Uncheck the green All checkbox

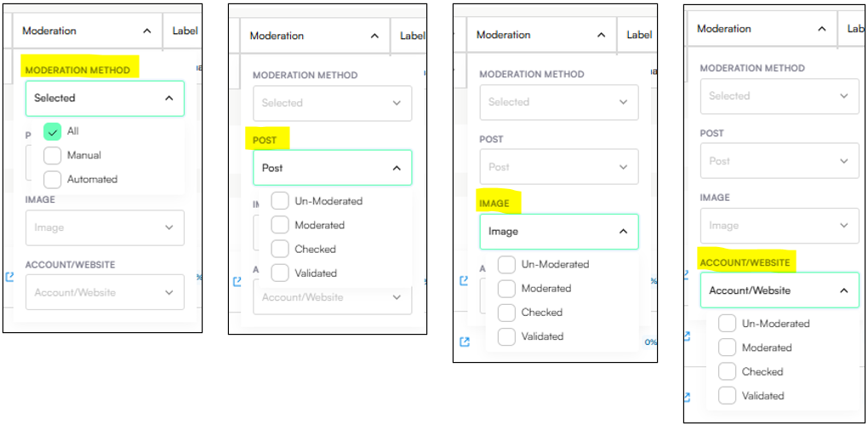pos(53,132)
